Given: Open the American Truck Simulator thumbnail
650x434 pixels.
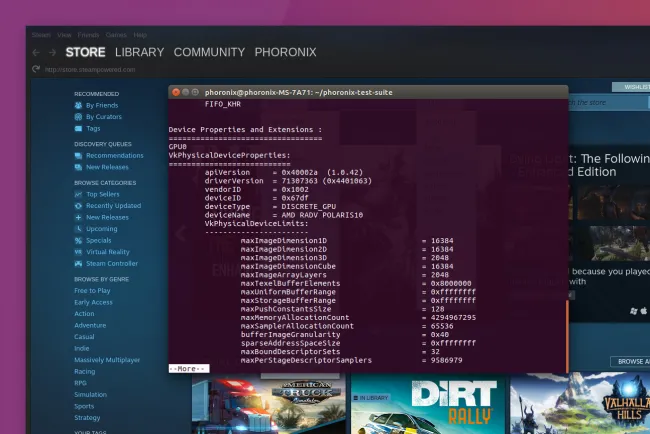Looking at the screenshot, I should 269,404.
